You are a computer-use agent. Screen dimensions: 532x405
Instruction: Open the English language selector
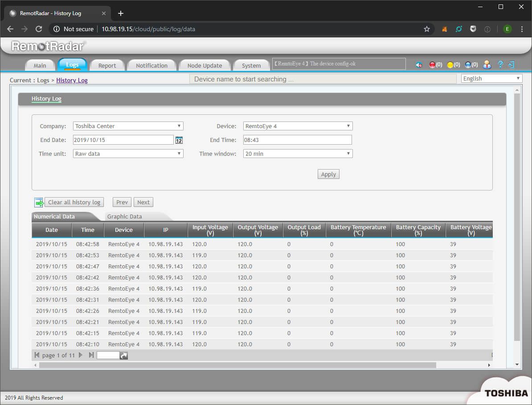click(491, 79)
